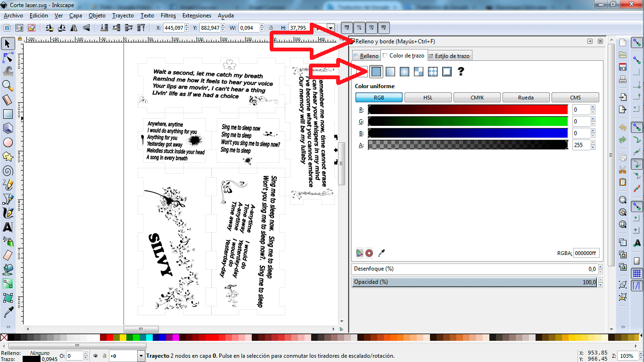Click Rotate 90 degrees counter-clockwise icon
This screenshot has height=362, width=644.
(50, 28)
